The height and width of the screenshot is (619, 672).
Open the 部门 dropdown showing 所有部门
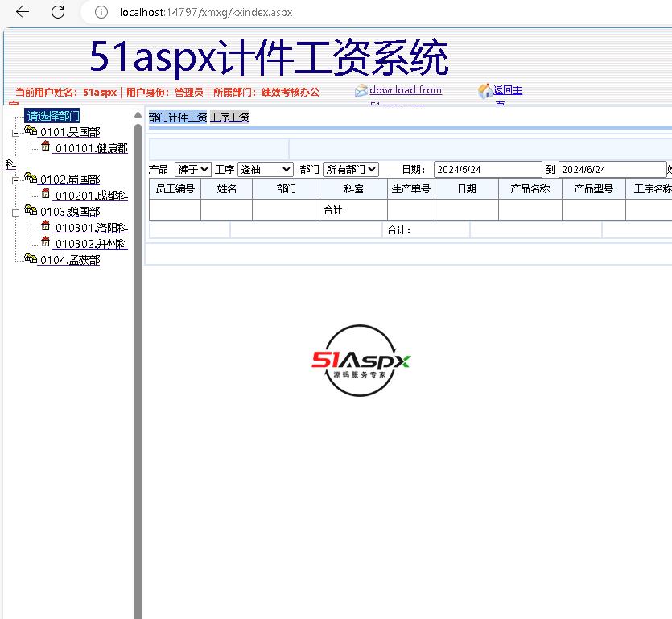point(350,170)
